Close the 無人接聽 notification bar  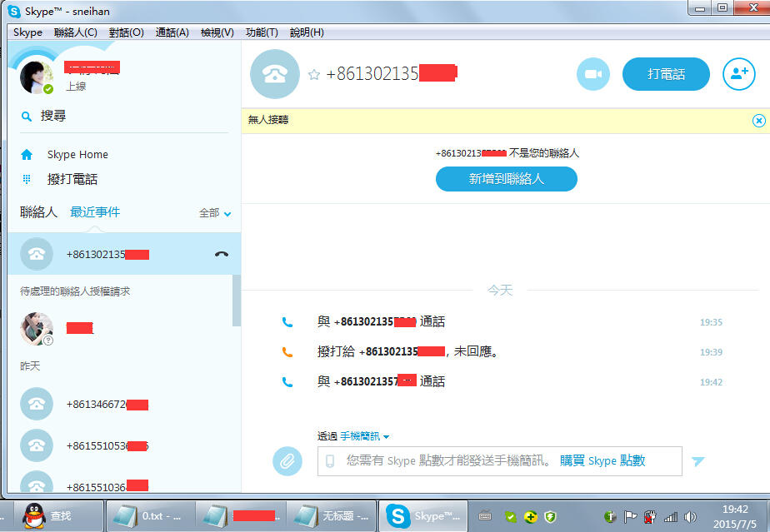click(x=758, y=120)
